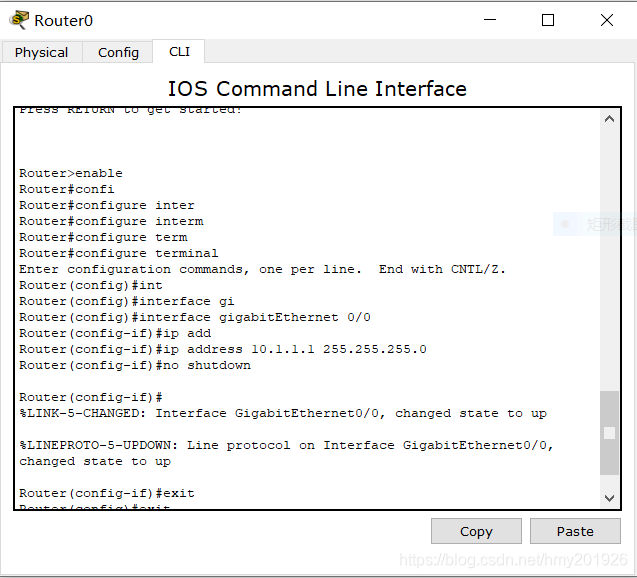Minimize the Router0 window
The width and height of the screenshot is (637, 578).
tap(490, 19)
